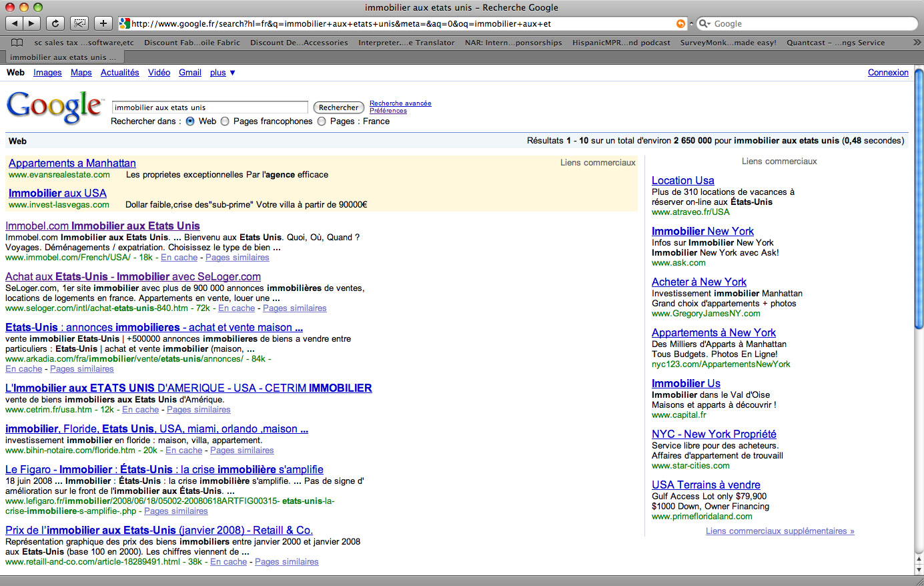Open the Interpreter...e Translator bookmark
The height and width of the screenshot is (586, 924).
point(406,43)
